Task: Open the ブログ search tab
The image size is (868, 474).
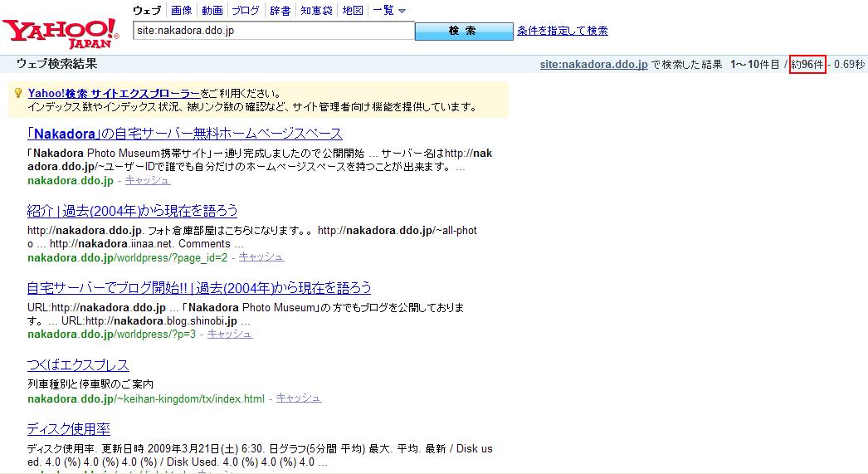Action: click(x=246, y=11)
